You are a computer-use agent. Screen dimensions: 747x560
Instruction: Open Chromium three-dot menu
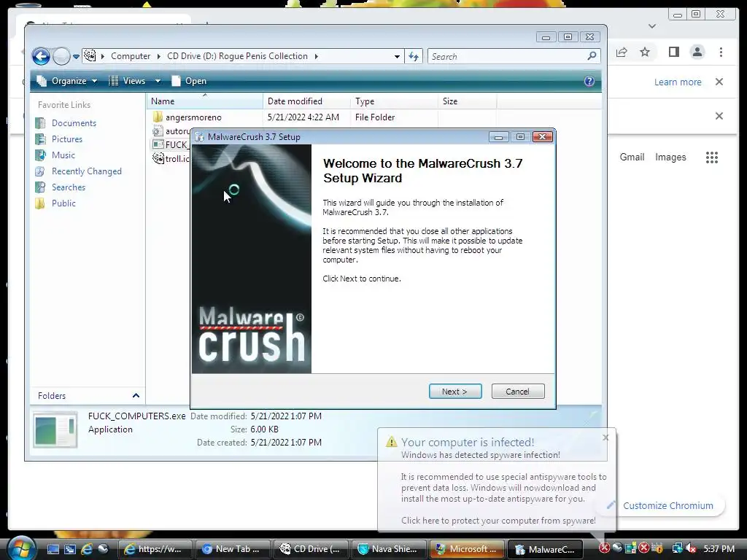click(721, 52)
